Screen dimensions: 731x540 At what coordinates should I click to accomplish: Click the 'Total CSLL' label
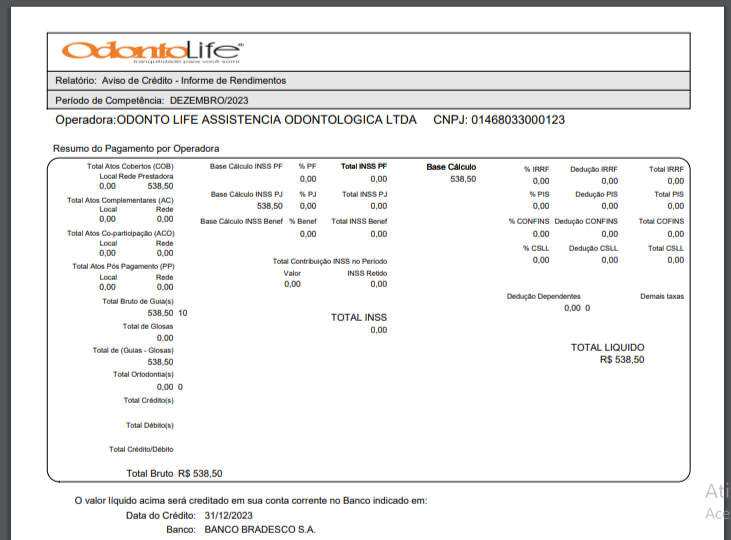(x=666, y=249)
